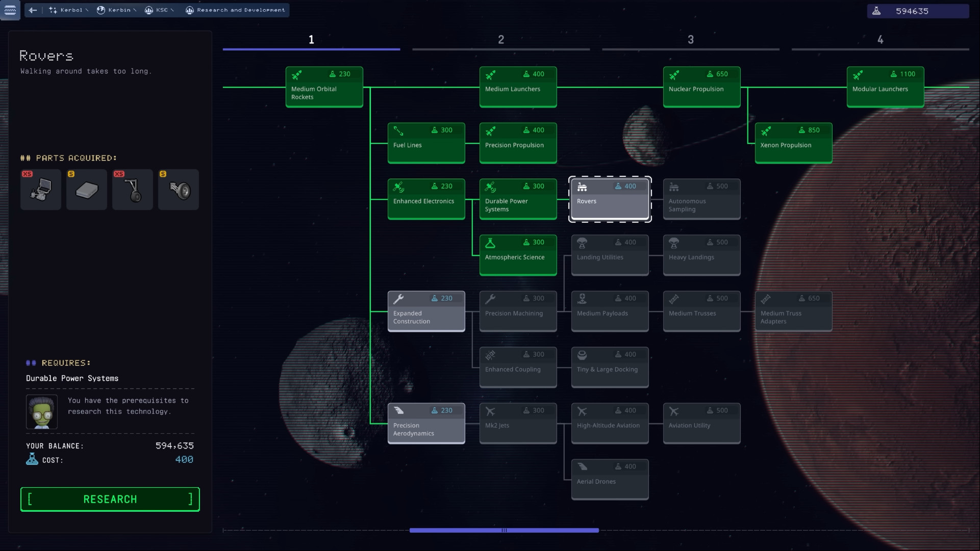Click the Durable Power Systems requirement text

click(x=72, y=378)
